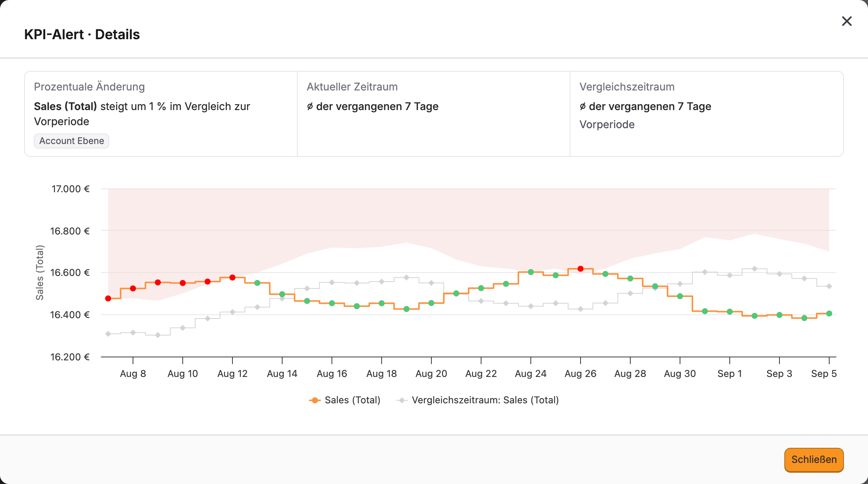Select the green data point above Aug 18
Screen dimensions: 868x484
click(x=382, y=303)
